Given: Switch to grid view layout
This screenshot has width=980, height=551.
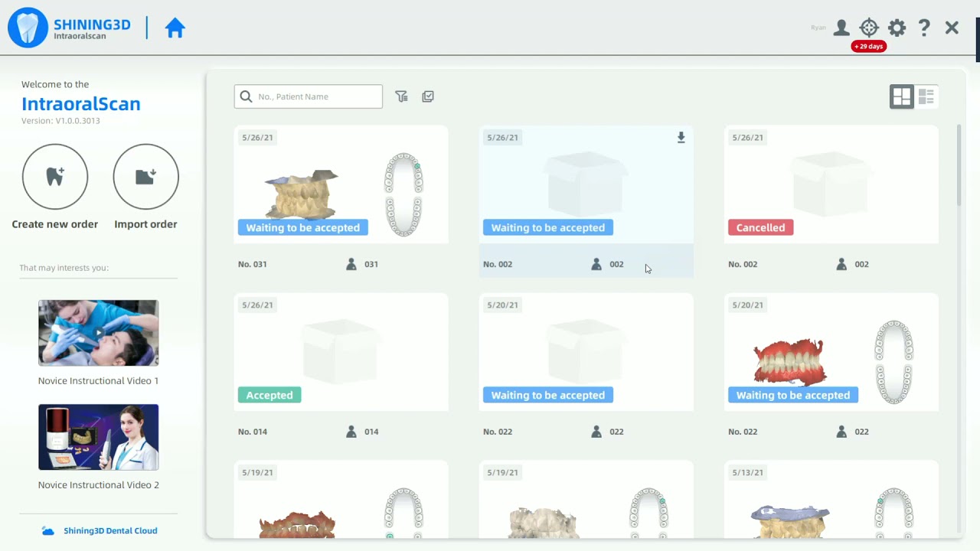Looking at the screenshot, I should point(902,96).
